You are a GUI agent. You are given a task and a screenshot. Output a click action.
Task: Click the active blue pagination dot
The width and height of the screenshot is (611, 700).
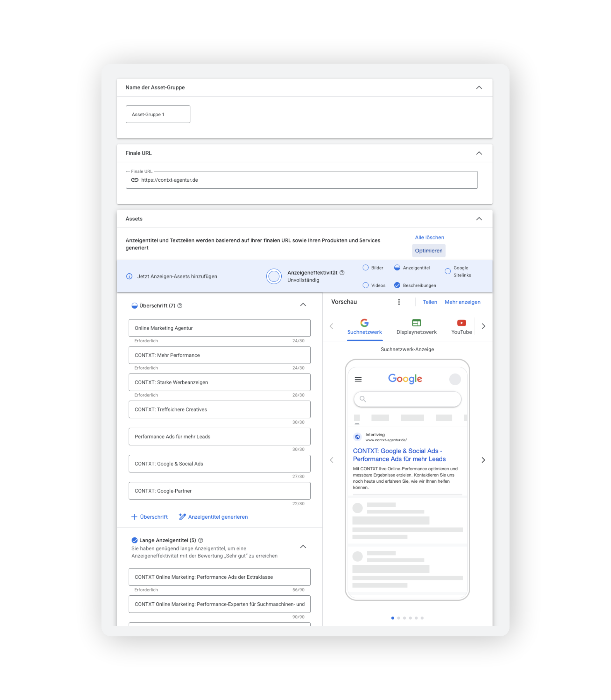[393, 618]
